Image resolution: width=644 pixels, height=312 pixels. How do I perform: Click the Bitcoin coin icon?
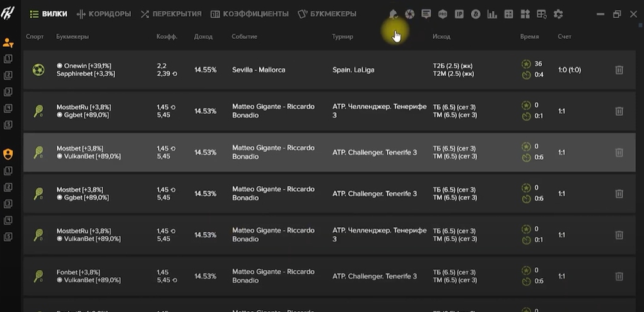476,15
